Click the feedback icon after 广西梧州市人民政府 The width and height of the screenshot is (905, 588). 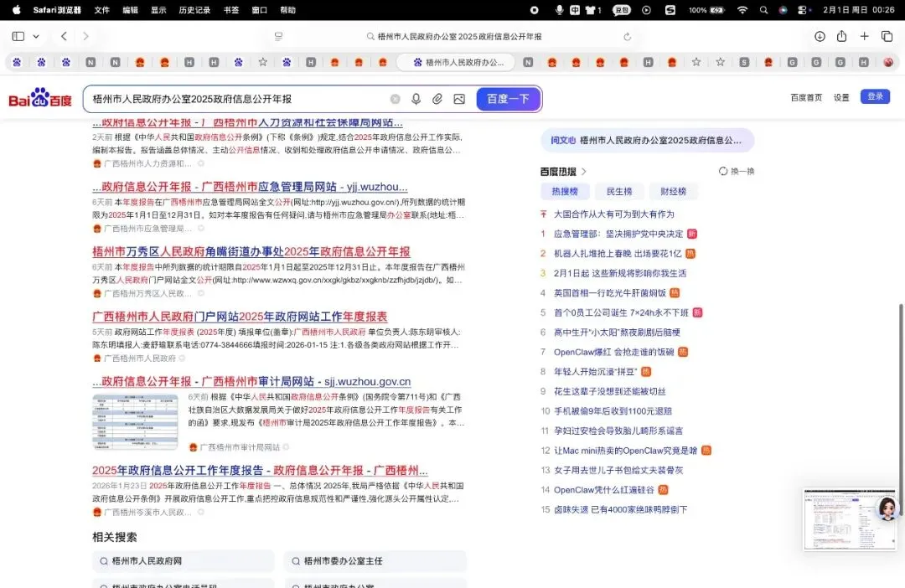point(182,358)
